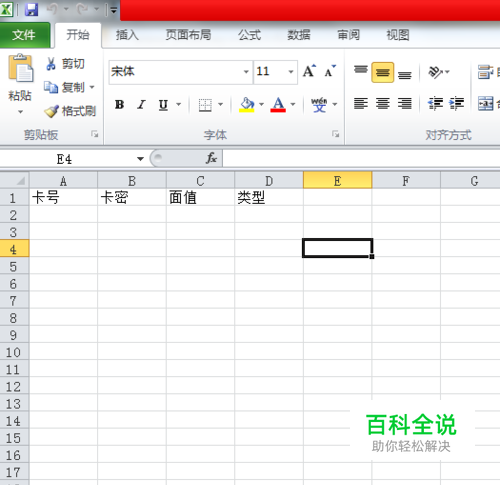Expand the Name Box dropdown arrow
The width and height of the screenshot is (500, 485).
(x=140, y=159)
